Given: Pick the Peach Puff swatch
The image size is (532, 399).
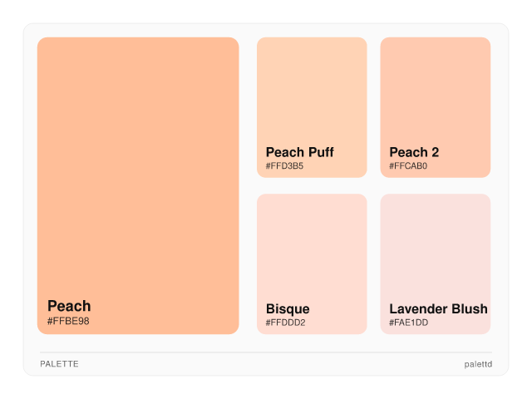Looking at the screenshot, I should click(x=312, y=91).
